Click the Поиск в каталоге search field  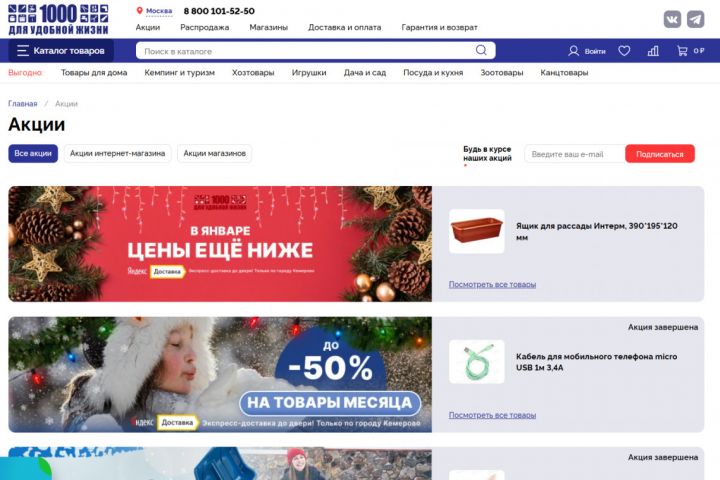coord(308,51)
